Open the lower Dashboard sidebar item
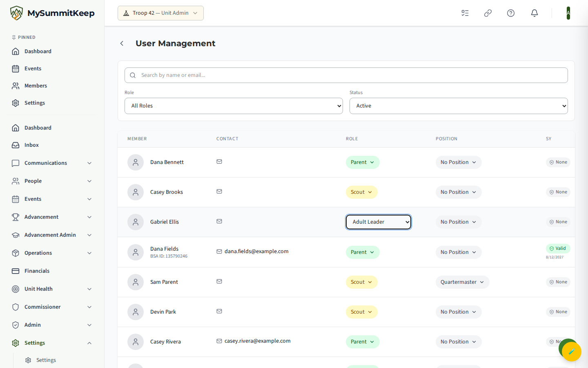The width and height of the screenshot is (588, 368). (x=52, y=128)
